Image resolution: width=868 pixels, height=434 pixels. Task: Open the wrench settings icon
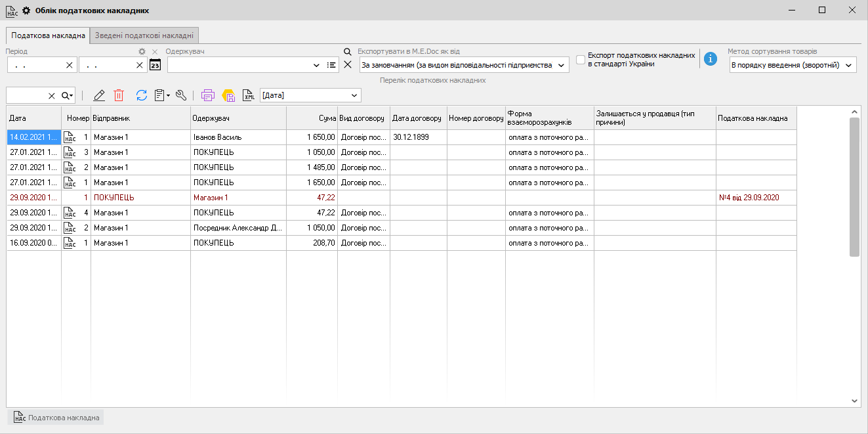181,95
